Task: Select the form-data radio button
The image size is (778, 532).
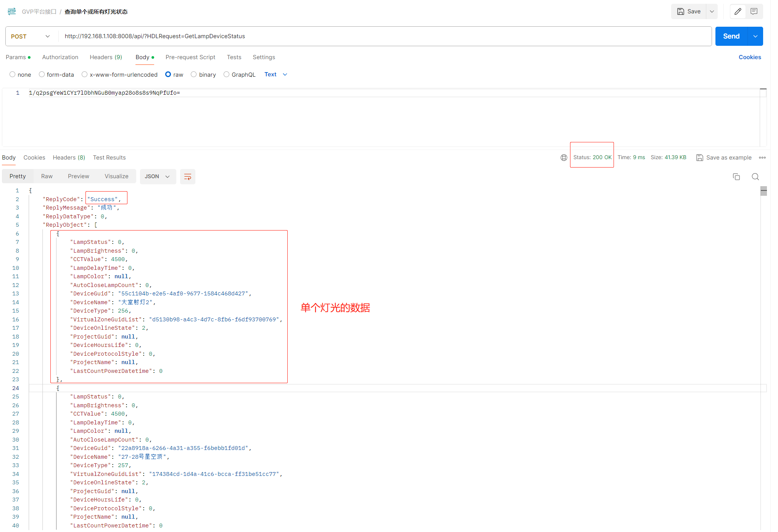Action: click(x=42, y=74)
